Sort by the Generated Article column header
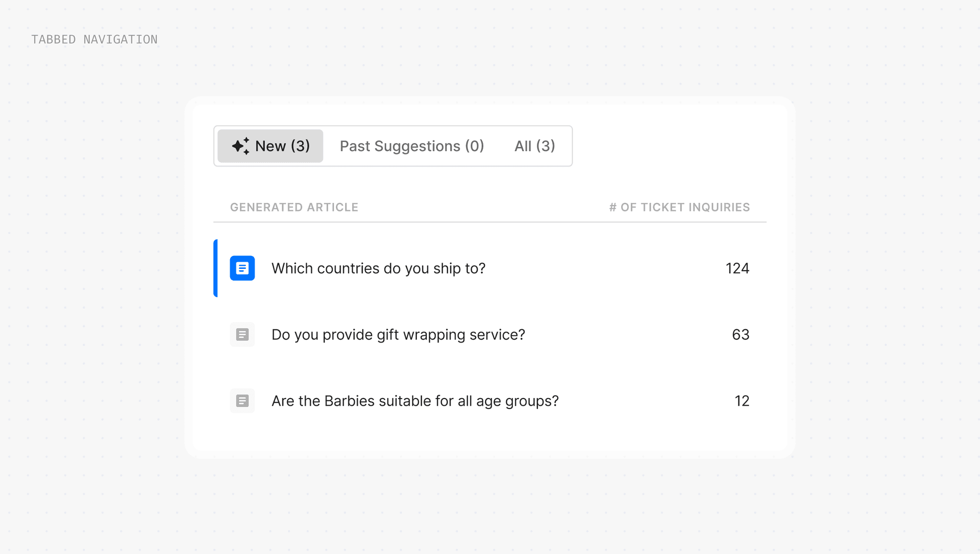Viewport: 980px width, 554px height. pos(294,207)
